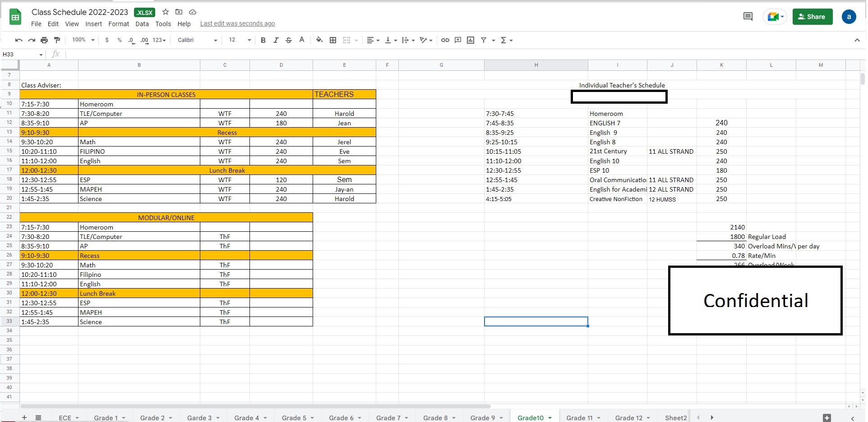Star the Class Schedule document

166,12
